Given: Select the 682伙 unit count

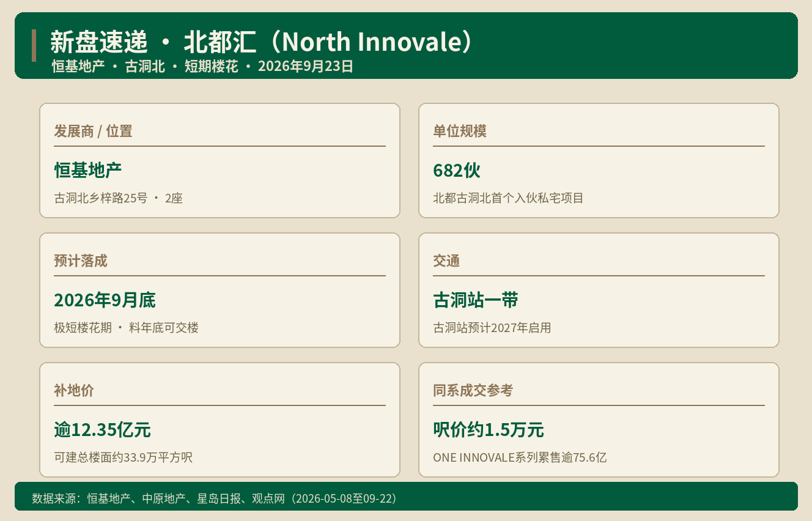Looking at the screenshot, I should (457, 170).
